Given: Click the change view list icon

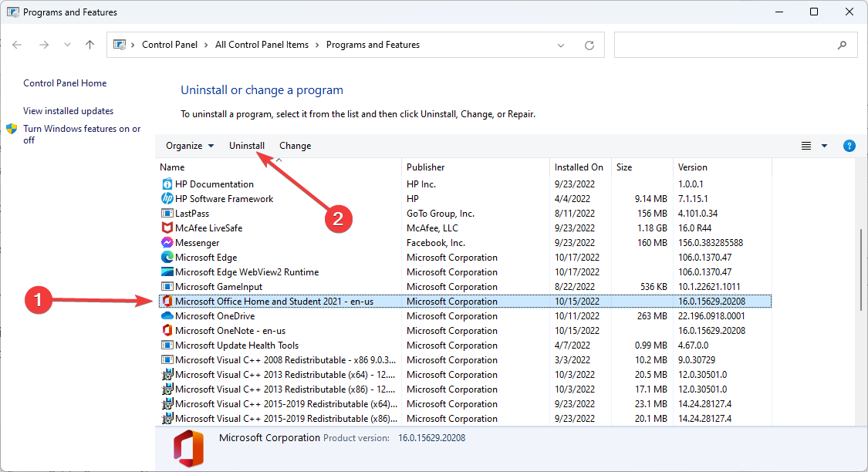Looking at the screenshot, I should coord(806,146).
